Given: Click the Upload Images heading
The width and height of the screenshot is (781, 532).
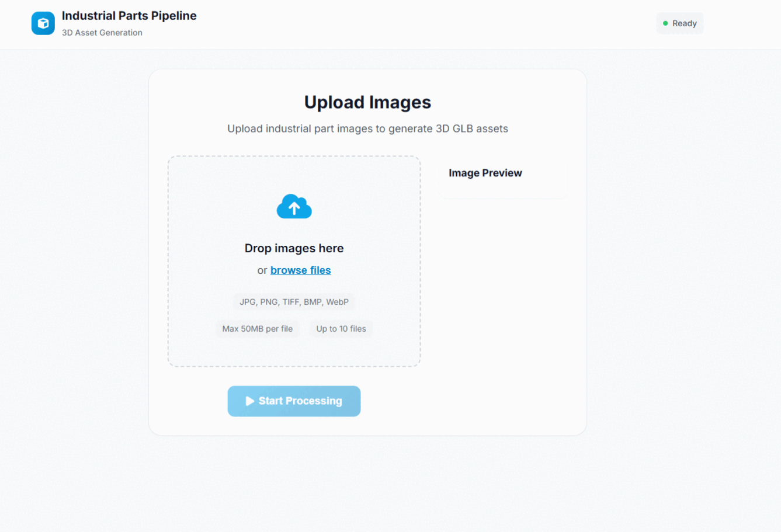Looking at the screenshot, I should tap(367, 102).
